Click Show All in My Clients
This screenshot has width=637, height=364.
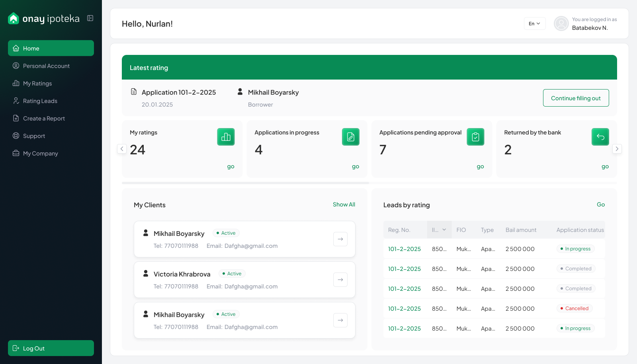[x=344, y=204]
